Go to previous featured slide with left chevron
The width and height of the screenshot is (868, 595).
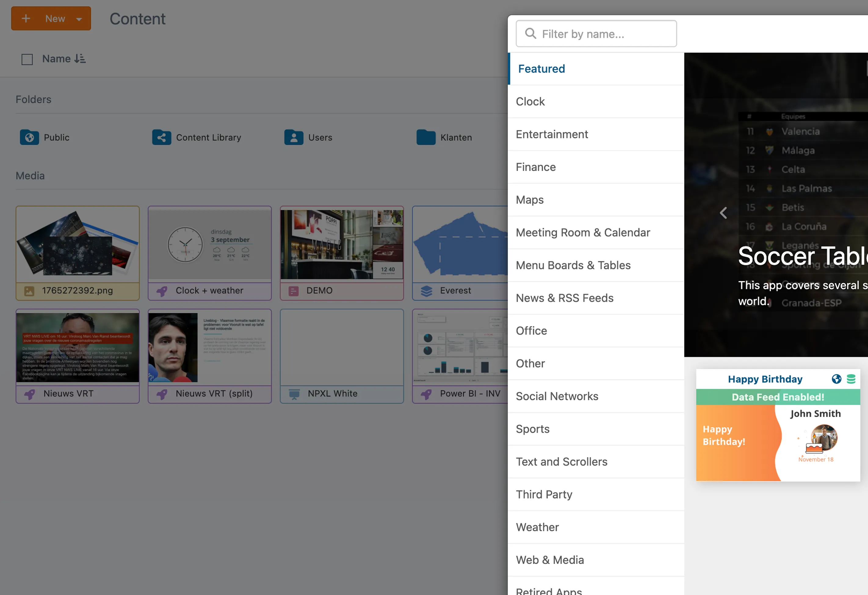tap(723, 213)
